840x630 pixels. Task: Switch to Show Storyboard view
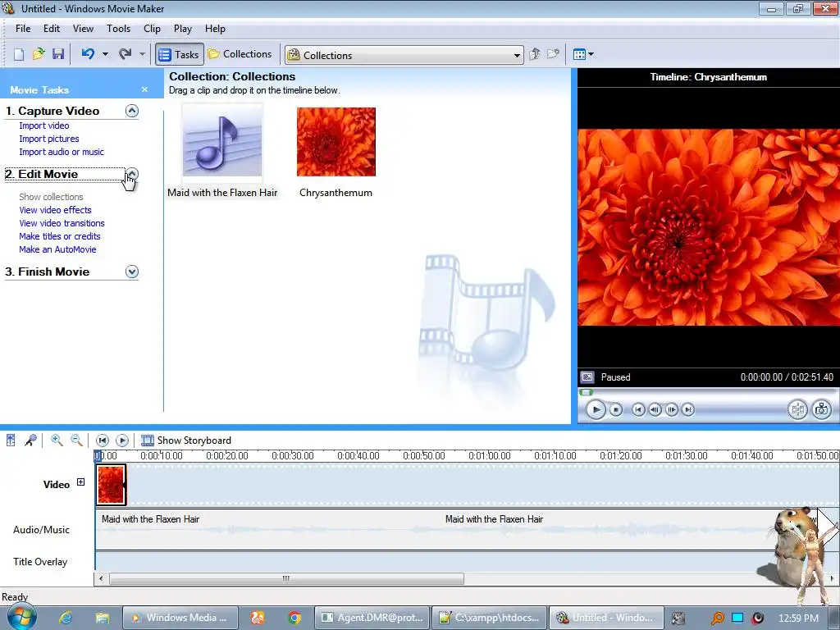[186, 441]
